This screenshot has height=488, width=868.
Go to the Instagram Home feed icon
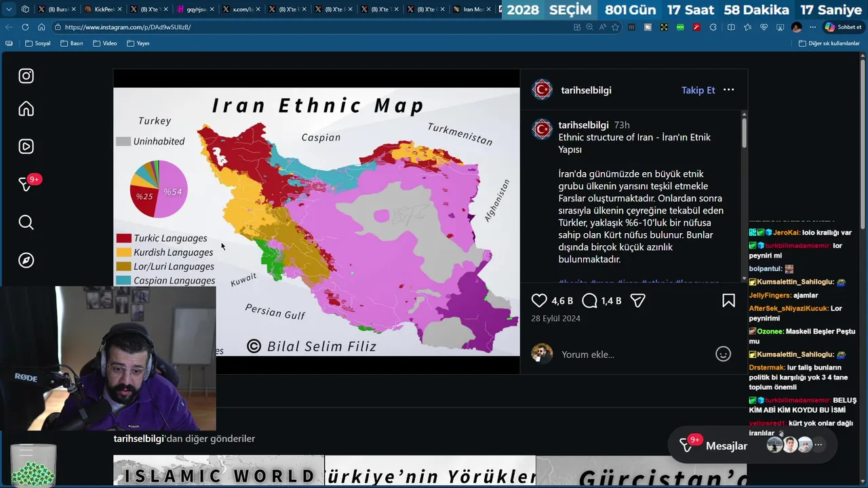point(26,108)
